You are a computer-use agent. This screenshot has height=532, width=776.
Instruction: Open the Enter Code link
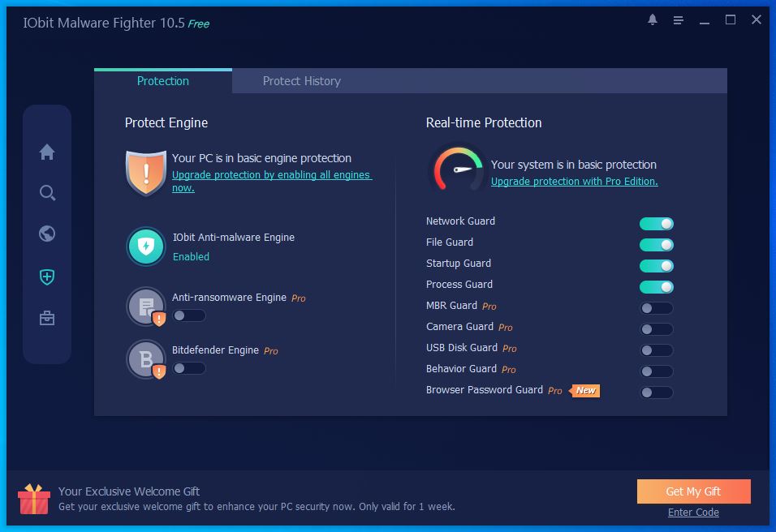pyautogui.click(x=693, y=513)
